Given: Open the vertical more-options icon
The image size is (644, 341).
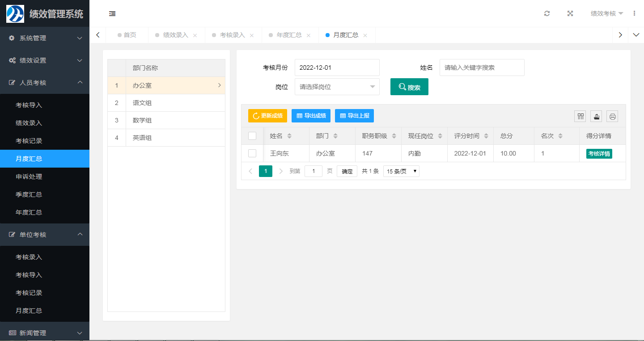Looking at the screenshot, I should [634, 13].
